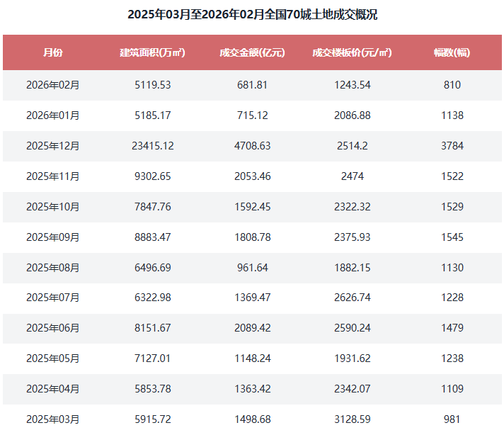504x435 pixels.
Task: Select the 3128.59 floor price cell
Action: (352, 419)
